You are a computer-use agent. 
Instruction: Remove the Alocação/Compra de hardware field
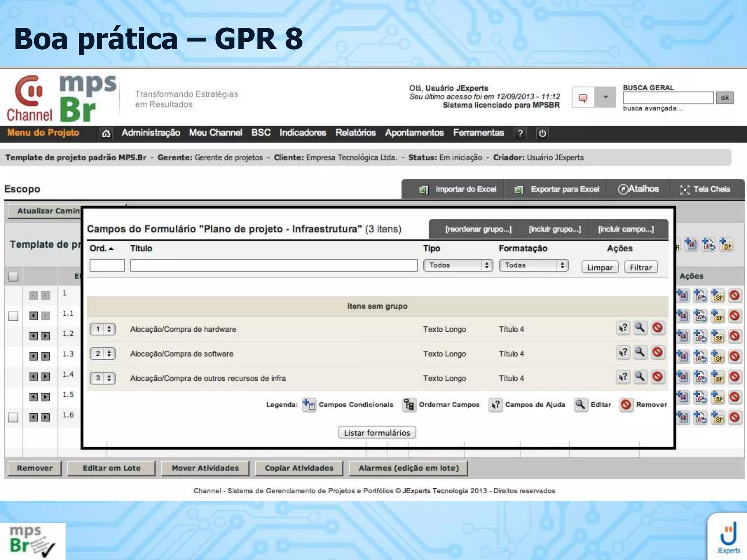657,328
